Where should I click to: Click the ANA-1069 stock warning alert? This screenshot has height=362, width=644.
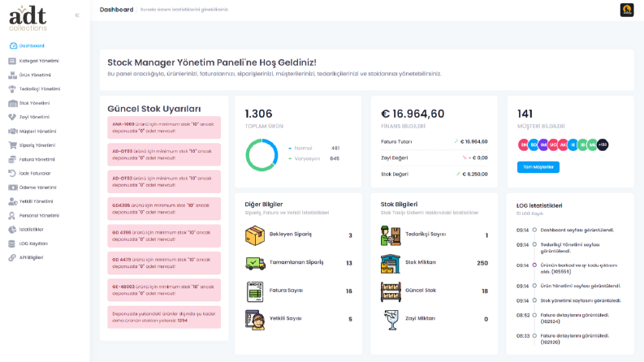164,127
